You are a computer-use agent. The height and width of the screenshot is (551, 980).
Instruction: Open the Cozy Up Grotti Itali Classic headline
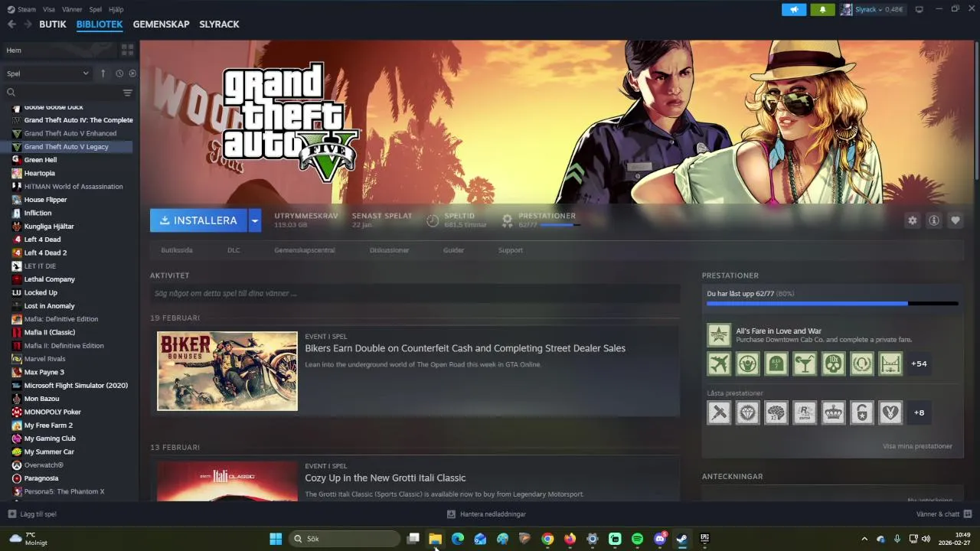pyautogui.click(x=385, y=478)
